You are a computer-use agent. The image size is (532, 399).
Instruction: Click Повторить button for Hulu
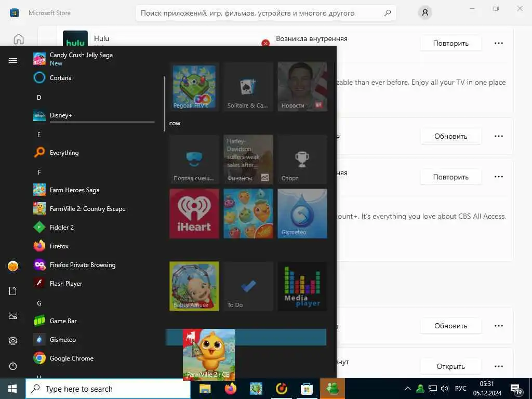[450, 43]
